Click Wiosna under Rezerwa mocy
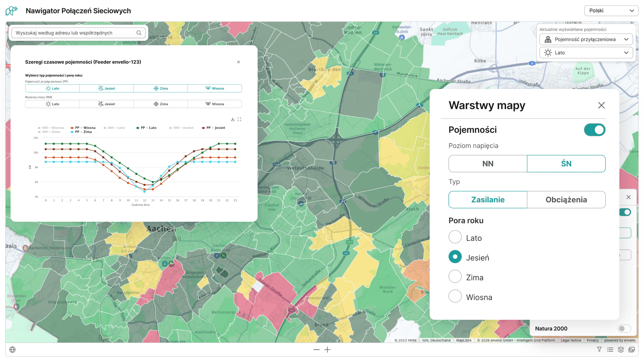The height and width of the screenshot is (362, 644). pos(215,104)
